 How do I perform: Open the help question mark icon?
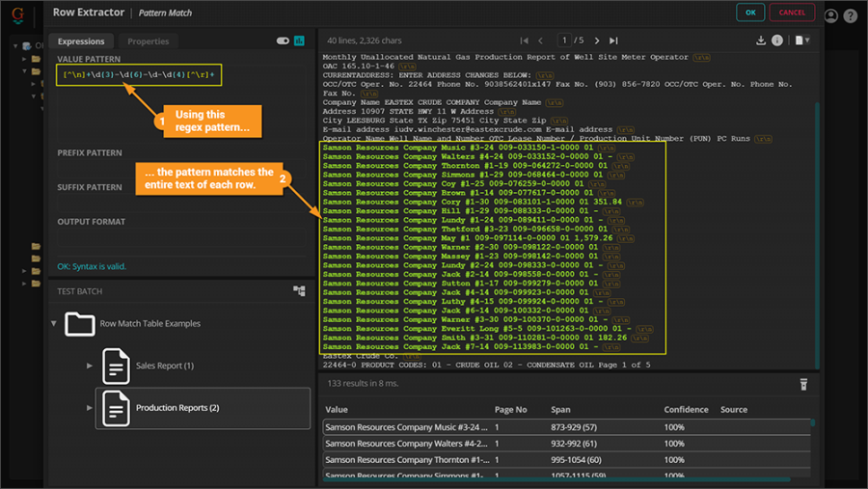[x=850, y=15]
